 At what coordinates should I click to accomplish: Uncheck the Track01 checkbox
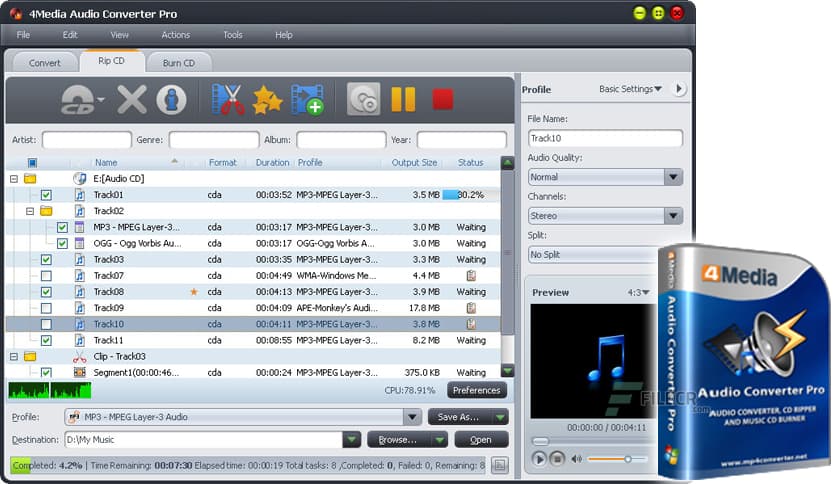coord(46,195)
